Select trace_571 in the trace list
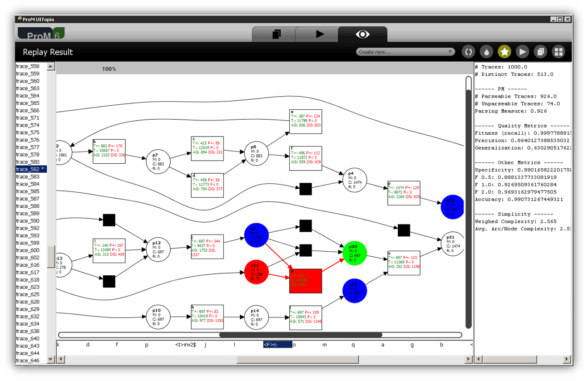 coord(31,118)
